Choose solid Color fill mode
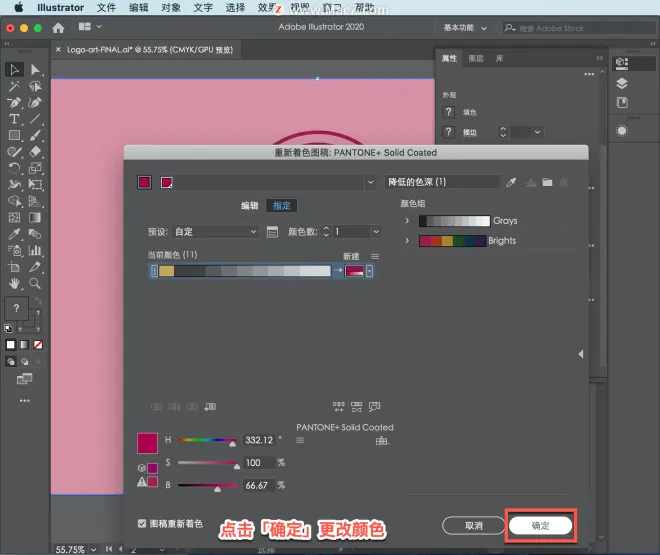This screenshot has height=555, width=660. coord(11,345)
